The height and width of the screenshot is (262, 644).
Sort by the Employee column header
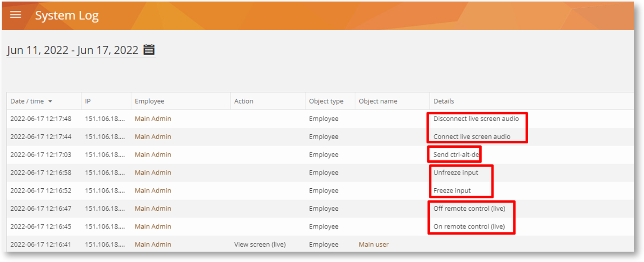pyautogui.click(x=149, y=101)
